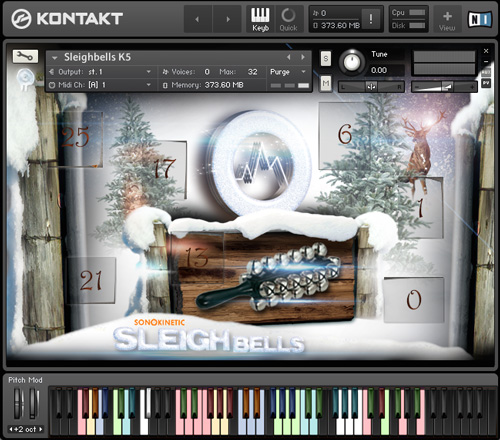Open advent door number 21
This screenshot has width=500, height=440.
tap(91, 280)
